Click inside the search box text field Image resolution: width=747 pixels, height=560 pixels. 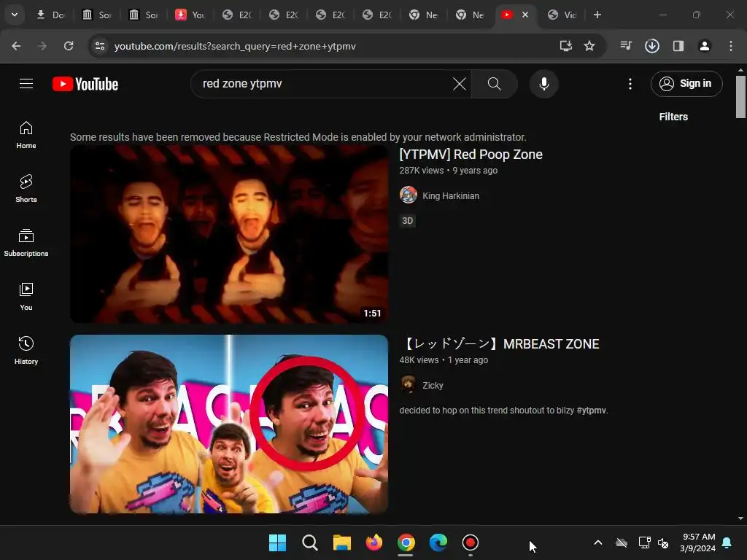click(324, 84)
